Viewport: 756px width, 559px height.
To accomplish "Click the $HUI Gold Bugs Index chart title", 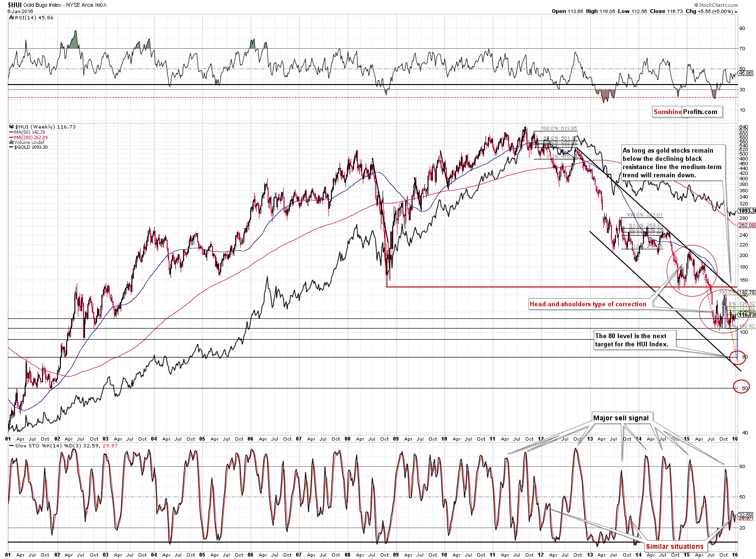I will pyautogui.click(x=57, y=5).
